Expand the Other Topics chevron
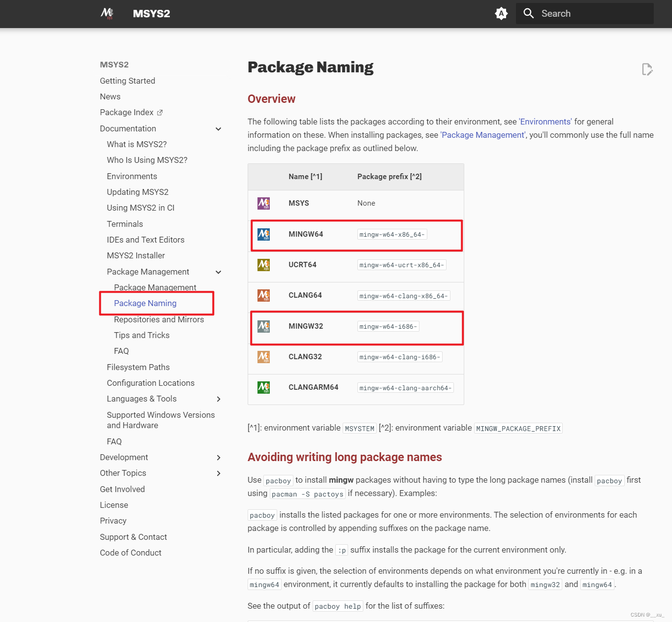 click(219, 473)
